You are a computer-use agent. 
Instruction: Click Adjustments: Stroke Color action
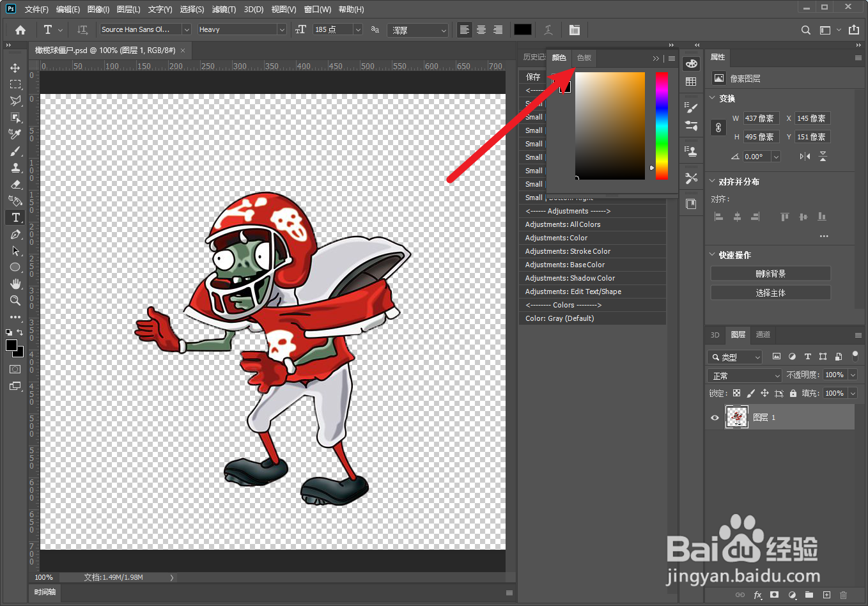point(593,251)
